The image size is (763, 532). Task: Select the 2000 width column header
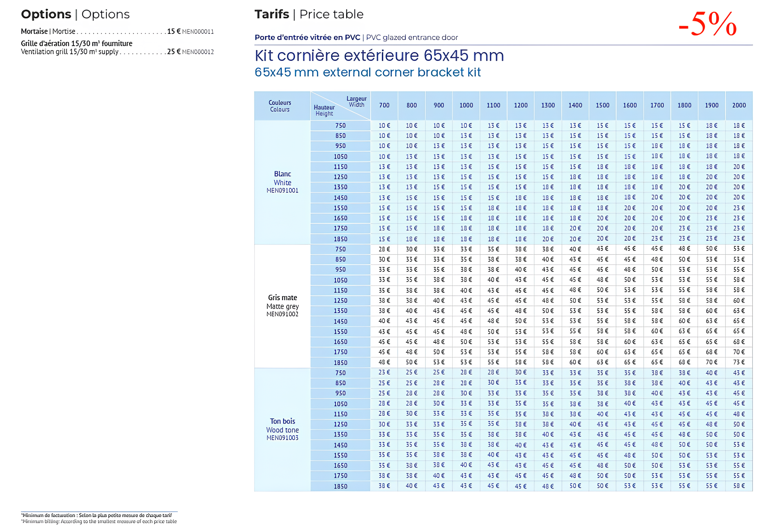[x=739, y=105]
